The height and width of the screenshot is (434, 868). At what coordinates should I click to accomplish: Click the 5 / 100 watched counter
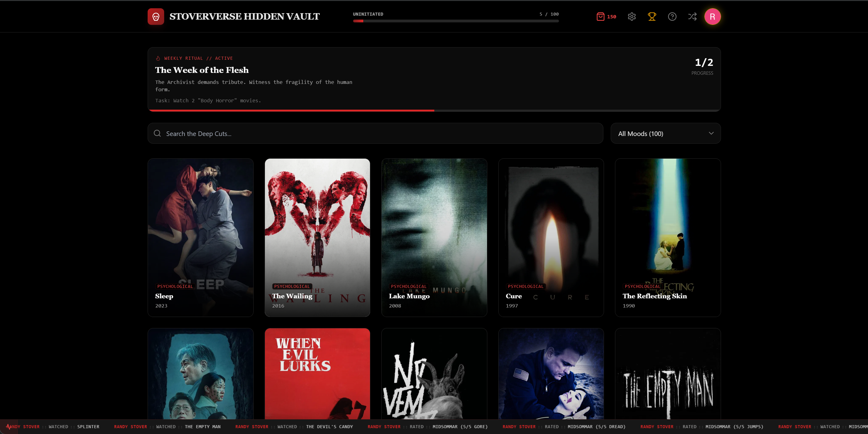pos(549,14)
